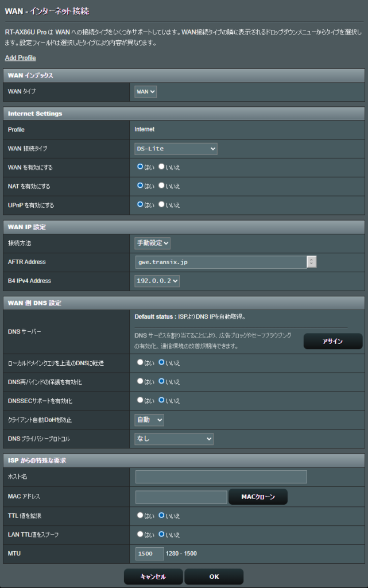
Task: Click the ホスト名 input field
Action: click(221, 477)
